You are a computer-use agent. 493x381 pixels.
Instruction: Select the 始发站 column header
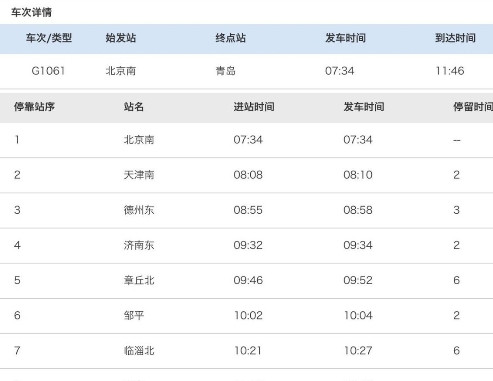coord(121,38)
